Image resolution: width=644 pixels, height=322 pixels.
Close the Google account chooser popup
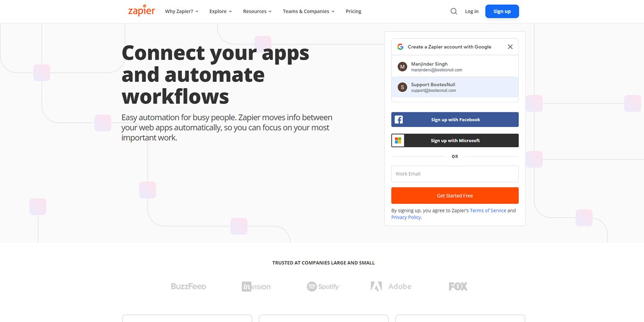click(510, 47)
